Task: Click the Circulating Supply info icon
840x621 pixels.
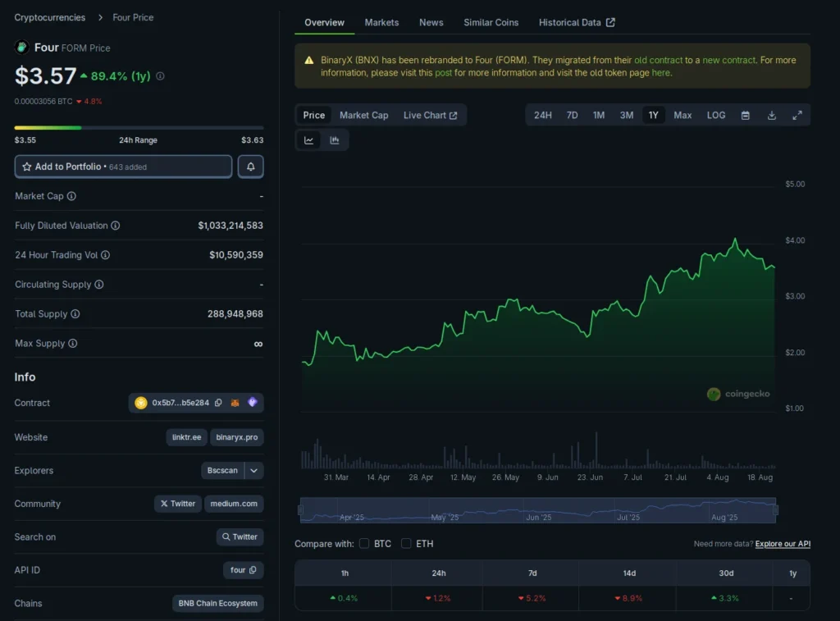Action: pyautogui.click(x=99, y=285)
